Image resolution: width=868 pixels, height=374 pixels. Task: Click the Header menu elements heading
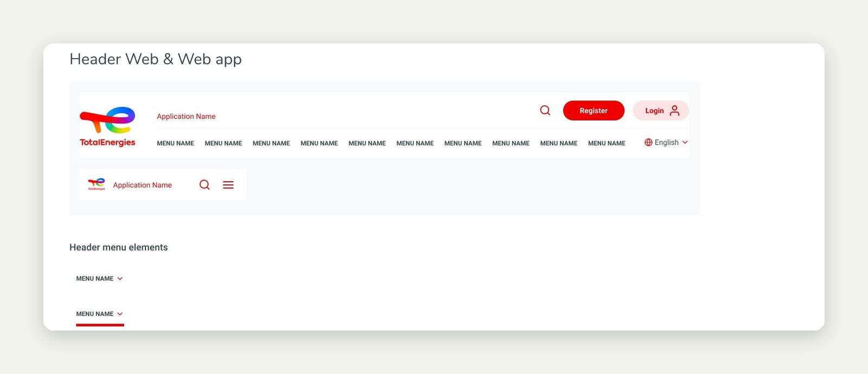point(118,247)
